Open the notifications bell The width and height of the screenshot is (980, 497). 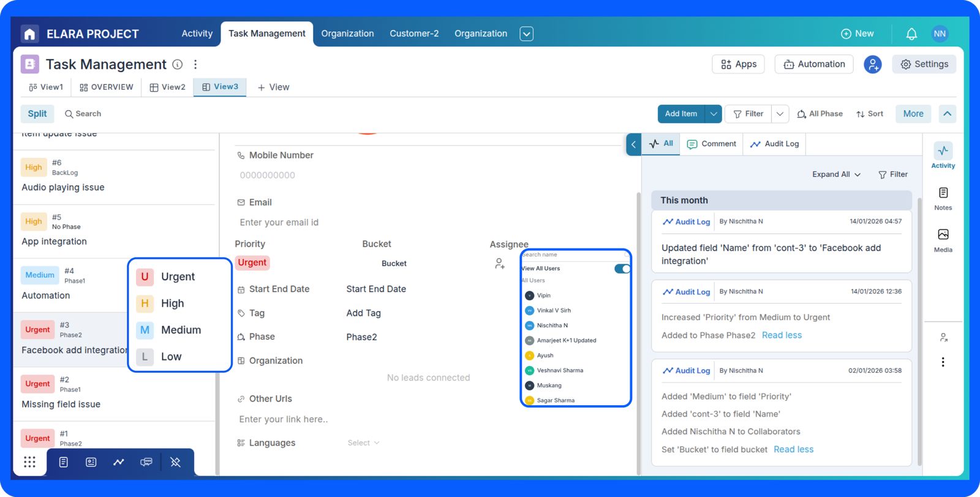click(x=911, y=34)
